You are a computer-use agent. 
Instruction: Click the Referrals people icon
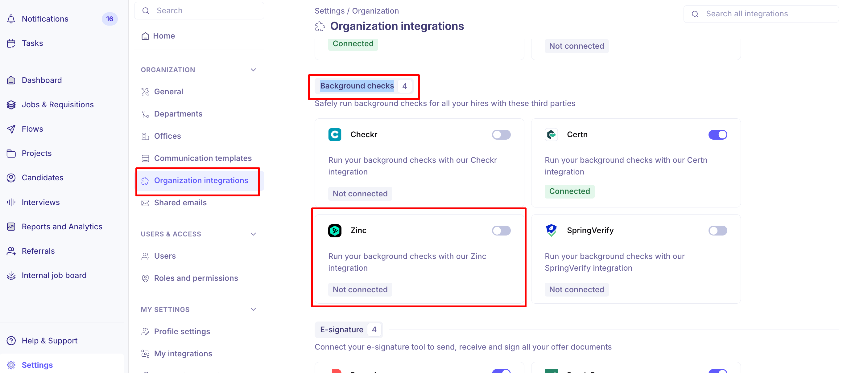point(11,251)
